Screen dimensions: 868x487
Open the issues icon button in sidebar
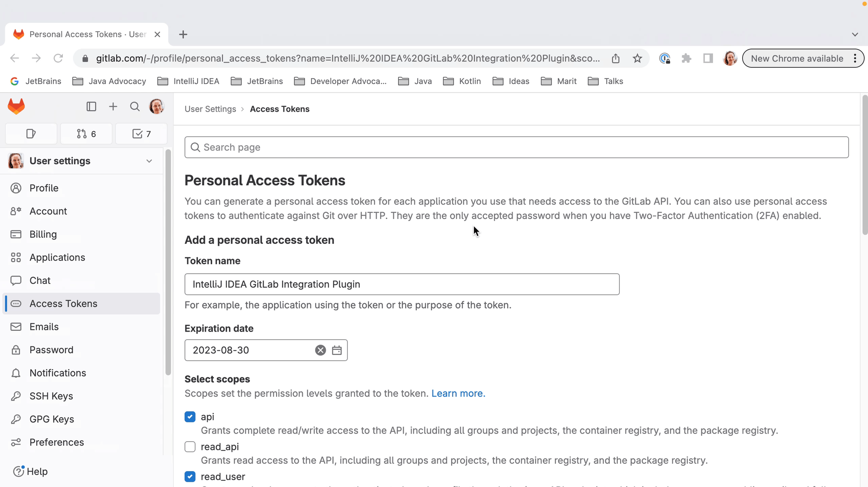click(x=31, y=134)
